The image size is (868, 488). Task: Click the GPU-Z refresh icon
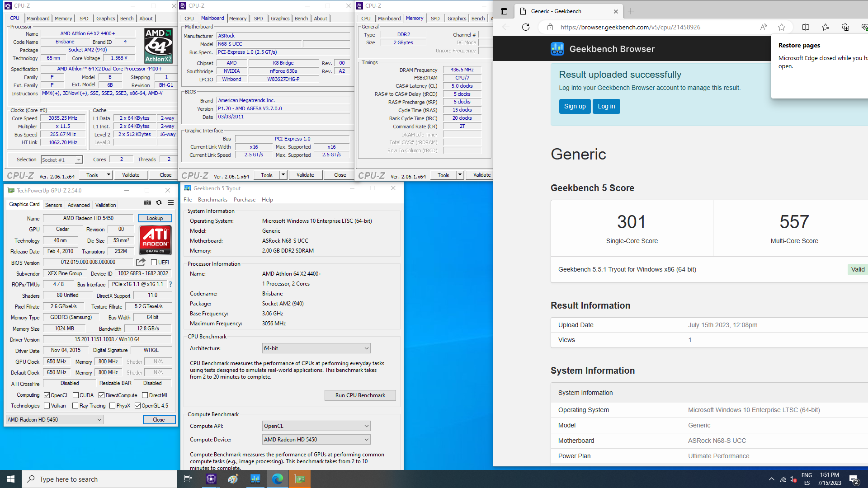pyautogui.click(x=159, y=203)
